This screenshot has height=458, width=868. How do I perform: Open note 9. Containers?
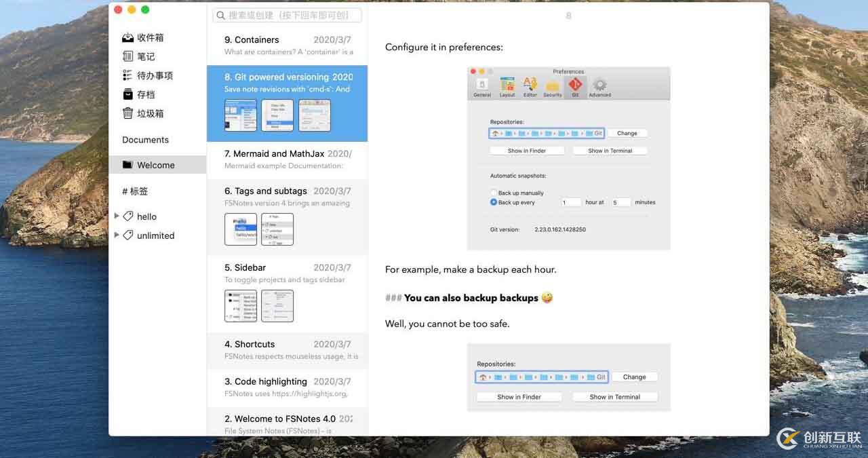288,46
